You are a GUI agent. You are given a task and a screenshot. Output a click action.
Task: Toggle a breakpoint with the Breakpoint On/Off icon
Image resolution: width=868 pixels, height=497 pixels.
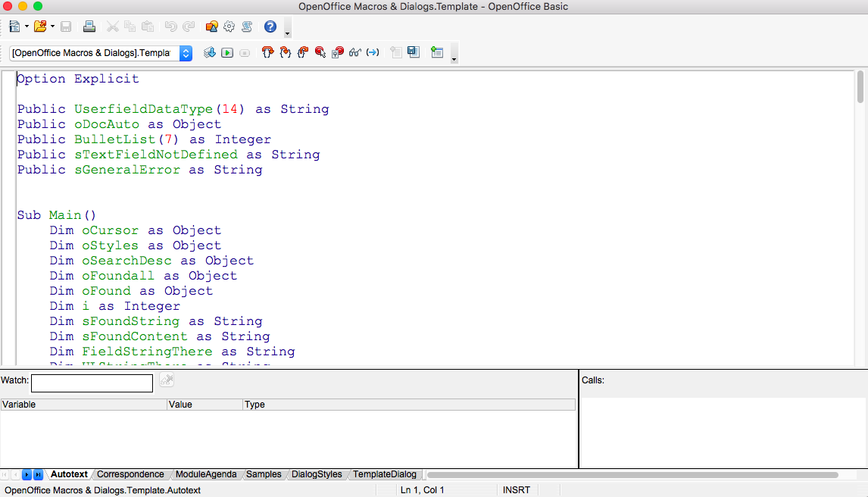[x=320, y=53]
